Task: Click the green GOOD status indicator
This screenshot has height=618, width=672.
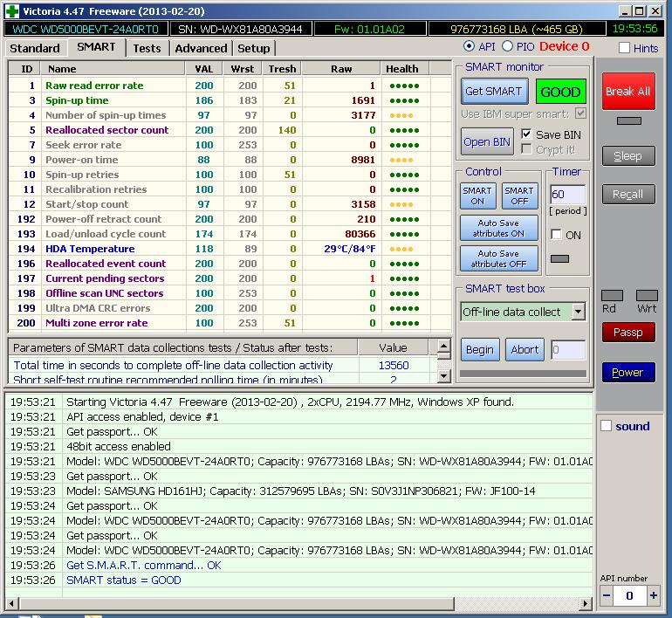Action: tap(560, 92)
